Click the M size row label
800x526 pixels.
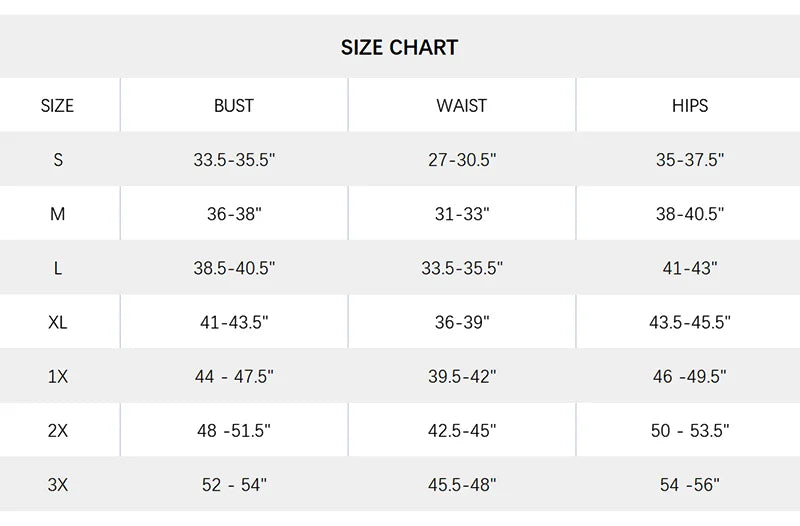[58, 213]
